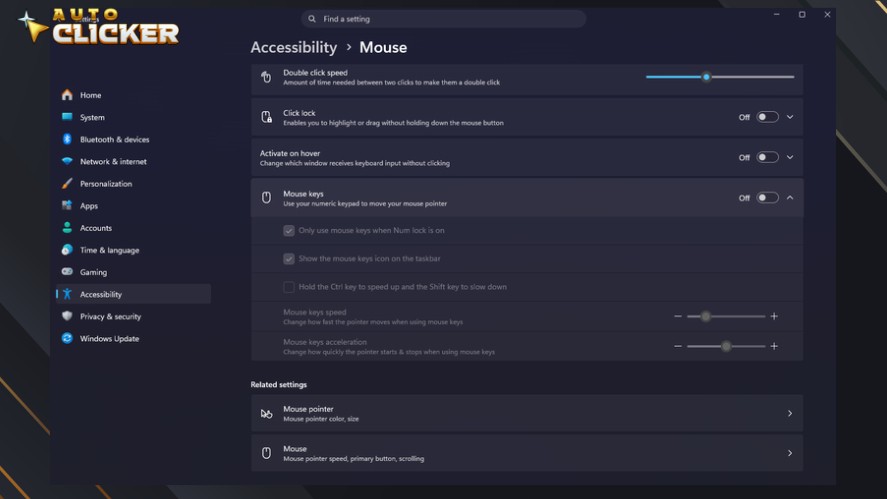
Task: Open Mouse related settings chevron
Action: pos(790,453)
